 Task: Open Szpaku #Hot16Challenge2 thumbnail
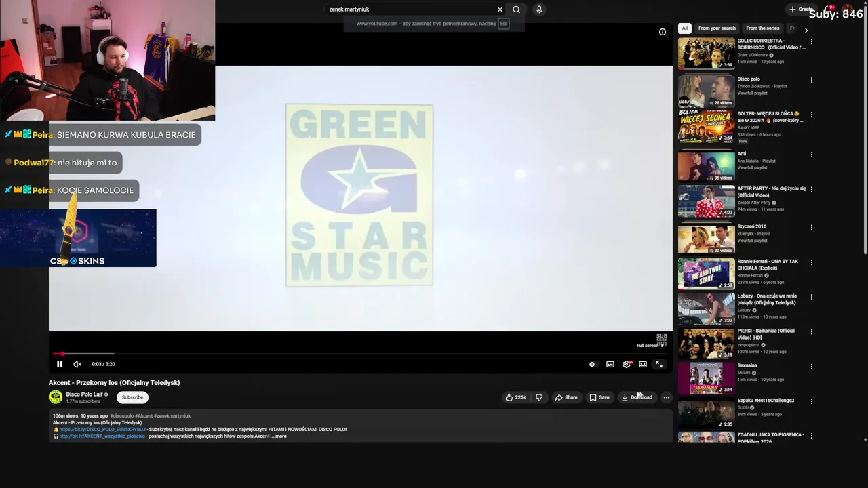(x=706, y=413)
